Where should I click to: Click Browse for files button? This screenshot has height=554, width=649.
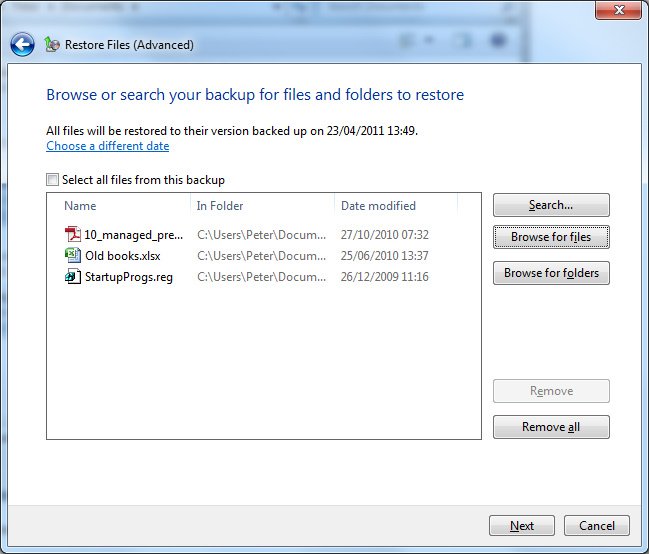[x=551, y=237]
